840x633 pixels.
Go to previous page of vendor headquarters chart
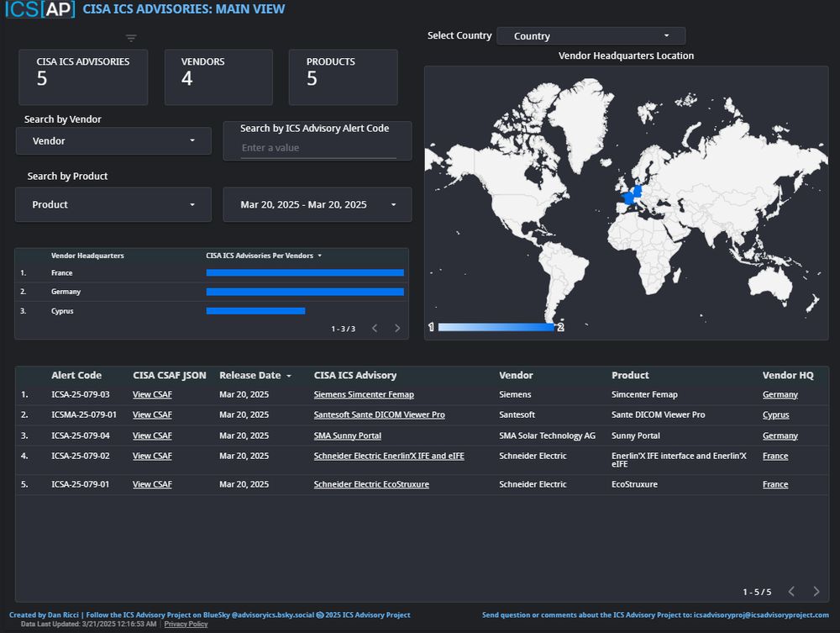pyautogui.click(x=375, y=329)
